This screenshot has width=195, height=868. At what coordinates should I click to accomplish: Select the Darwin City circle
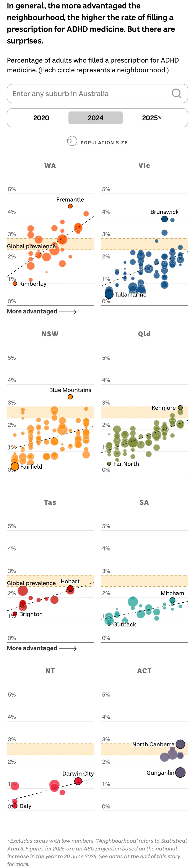(x=78, y=781)
